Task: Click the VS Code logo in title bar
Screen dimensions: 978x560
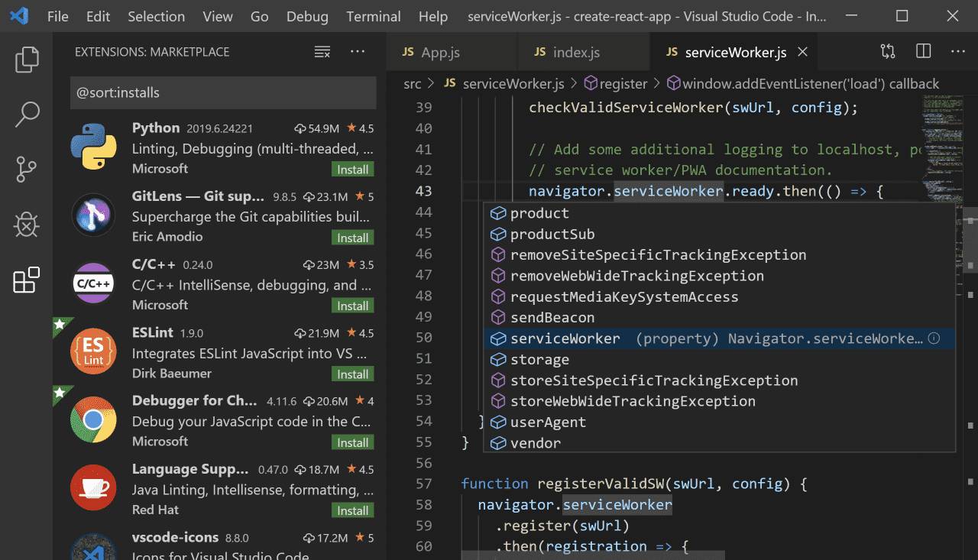Action: 19,16
